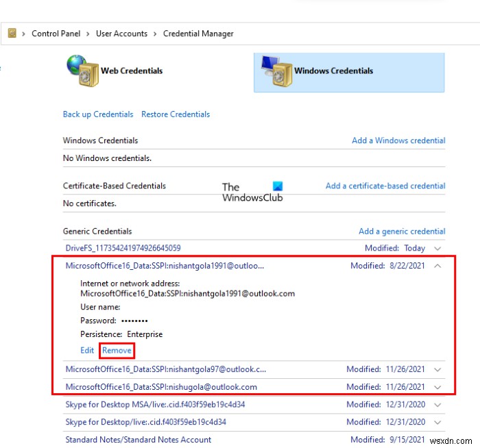Select MicrosoftOffice16 nishantgola1991 entry title

click(165, 265)
